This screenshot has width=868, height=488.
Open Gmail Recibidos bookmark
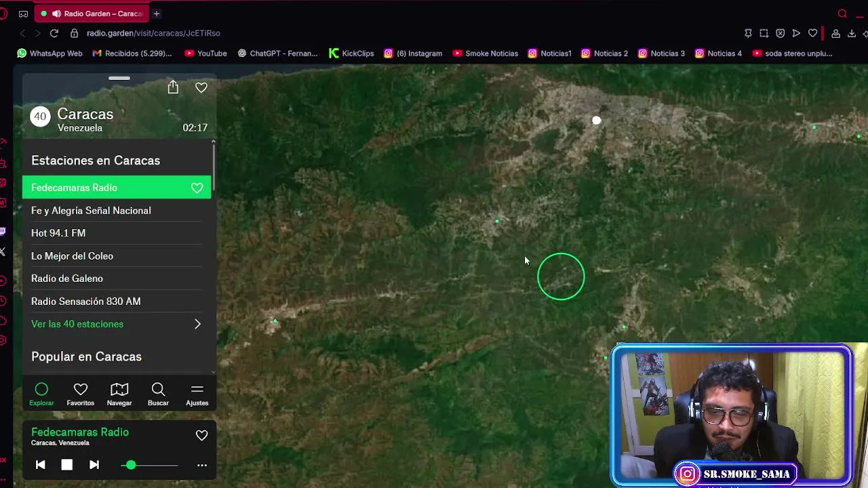click(x=132, y=54)
